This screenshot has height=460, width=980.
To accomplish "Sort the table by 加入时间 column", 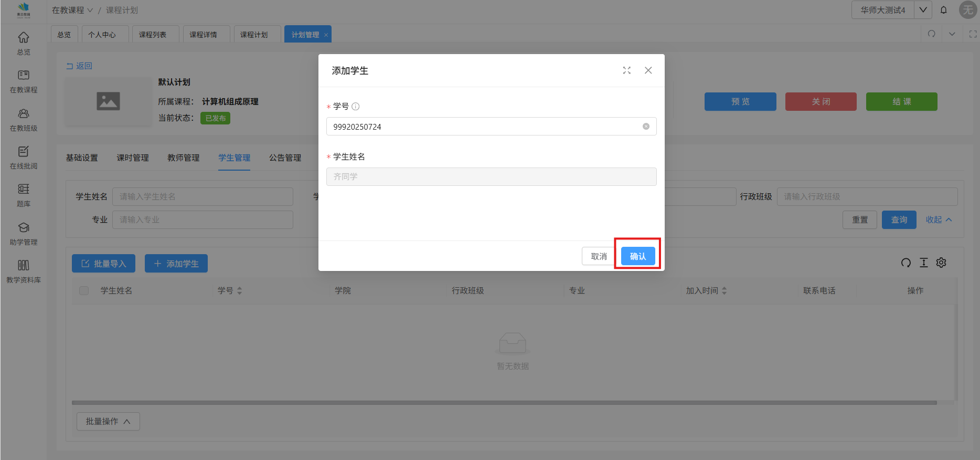I will pyautogui.click(x=724, y=291).
